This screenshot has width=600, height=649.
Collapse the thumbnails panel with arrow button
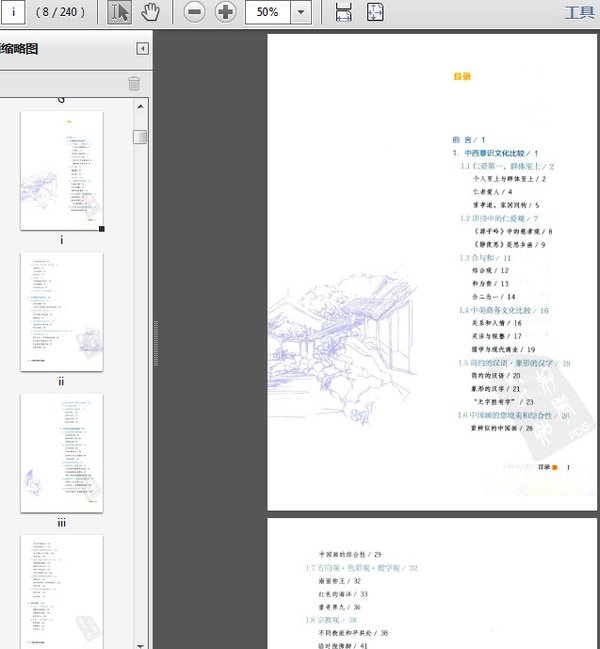point(142,48)
